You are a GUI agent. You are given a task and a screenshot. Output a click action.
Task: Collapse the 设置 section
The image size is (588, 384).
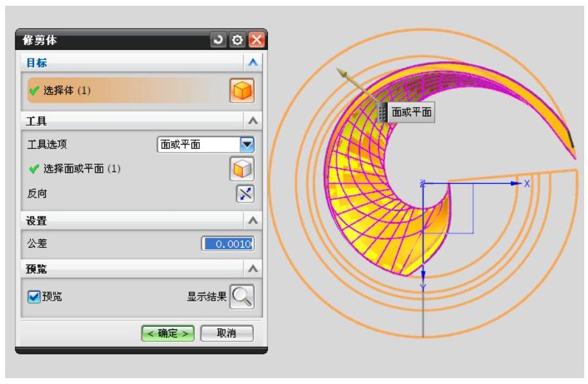[x=253, y=220]
